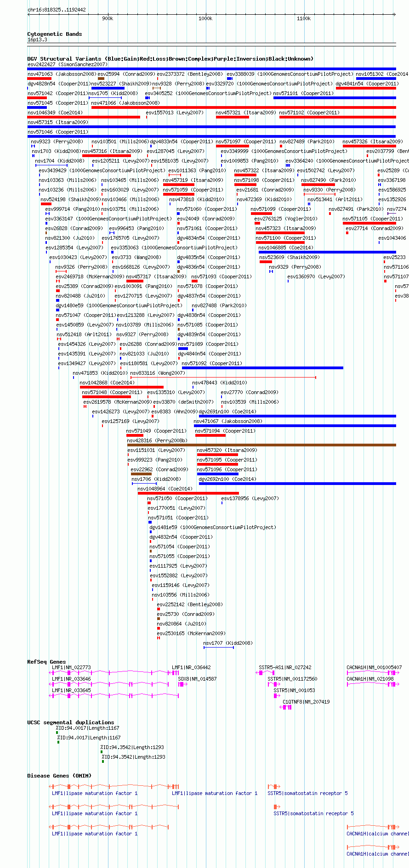Select esv2530165 (McKernan2009) label

pos(191,633)
